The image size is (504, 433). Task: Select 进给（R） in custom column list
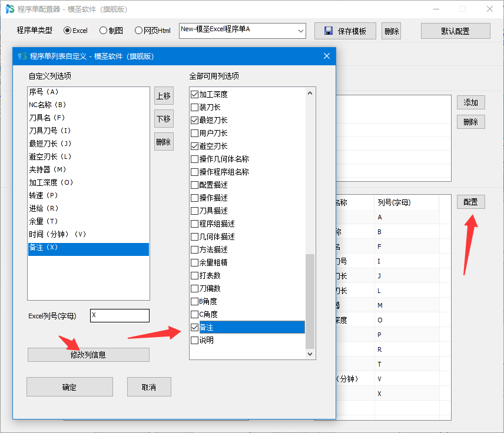[x=88, y=208]
